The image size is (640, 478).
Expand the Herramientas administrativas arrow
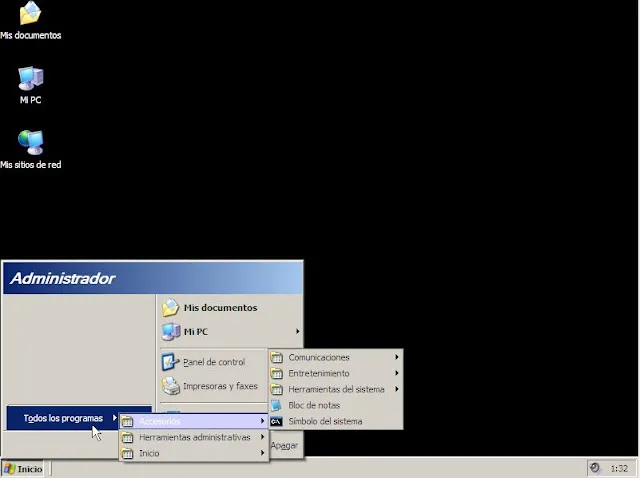tap(262, 437)
